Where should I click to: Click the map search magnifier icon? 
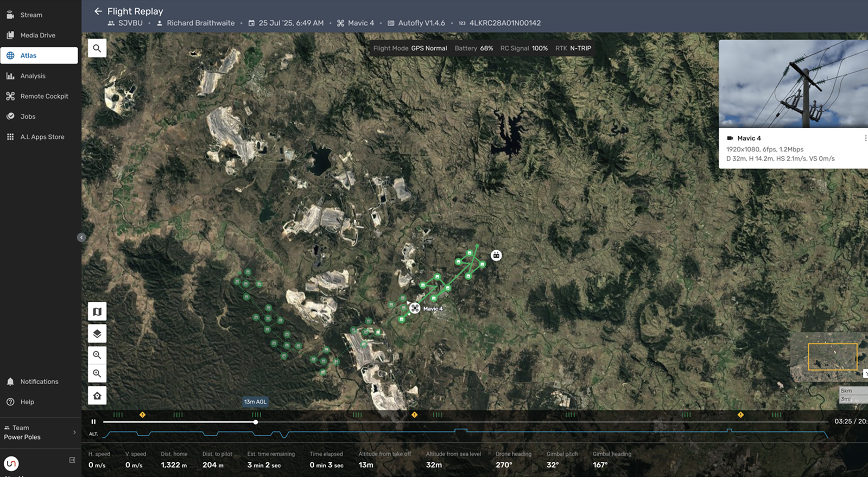pyautogui.click(x=97, y=48)
